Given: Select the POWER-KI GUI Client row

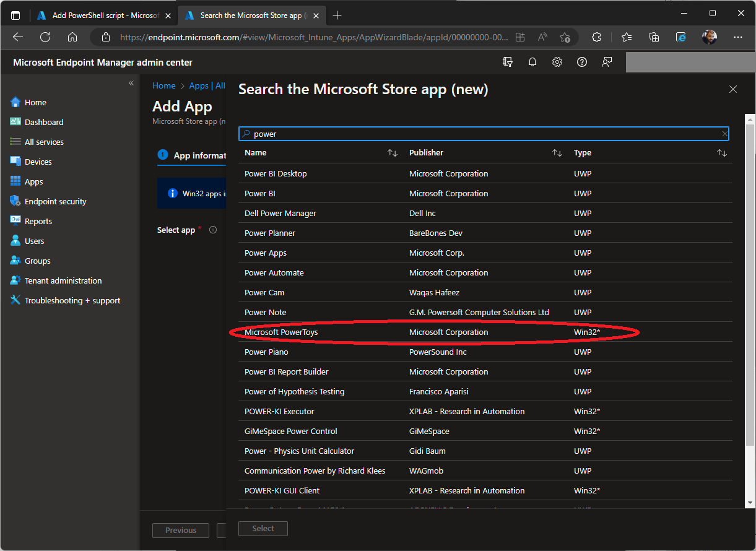Looking at the screenshot, I should pyautogui.click(x=485, y=490).
